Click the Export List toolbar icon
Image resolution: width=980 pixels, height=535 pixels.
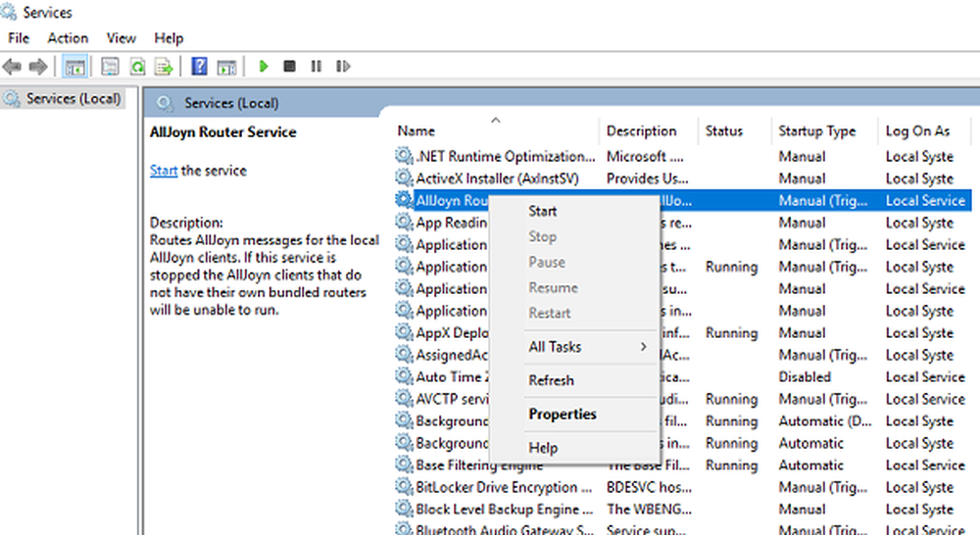pos(164,67)
